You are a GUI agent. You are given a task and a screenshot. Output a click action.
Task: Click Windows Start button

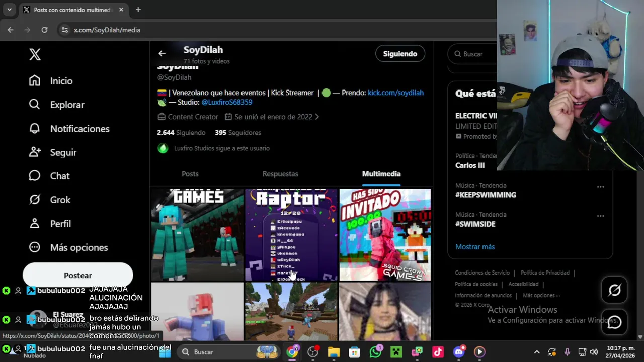pyautogui.click(x=165, y=352)
